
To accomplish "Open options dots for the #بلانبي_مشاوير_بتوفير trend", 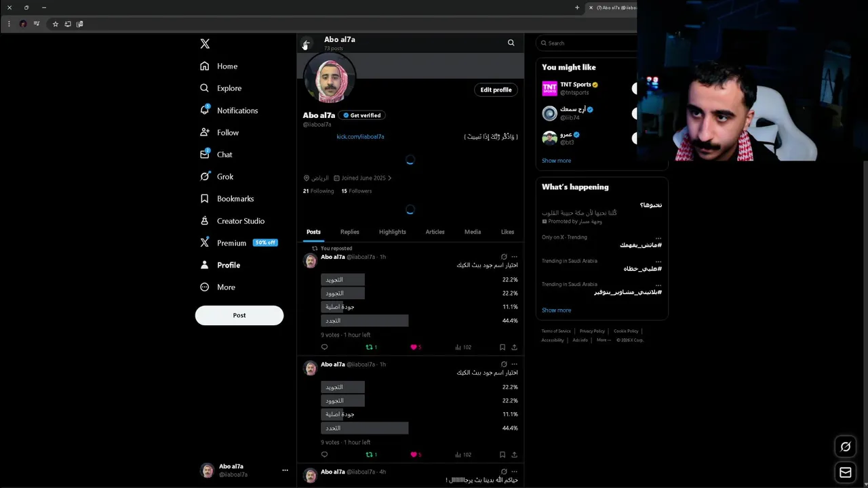I will (658, 284).
